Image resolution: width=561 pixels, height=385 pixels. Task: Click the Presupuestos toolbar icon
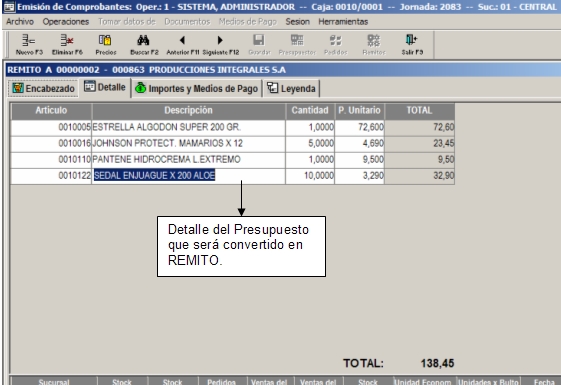(297, 45)
